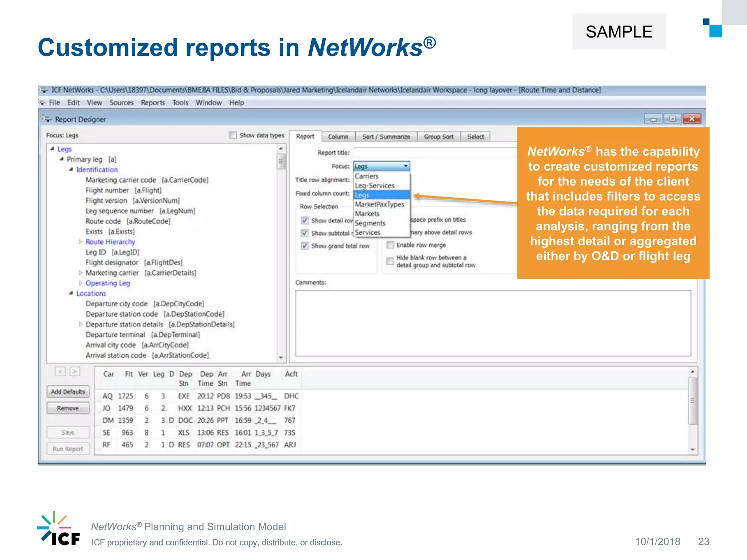Open the Window menu

click(x=209, y=102)
